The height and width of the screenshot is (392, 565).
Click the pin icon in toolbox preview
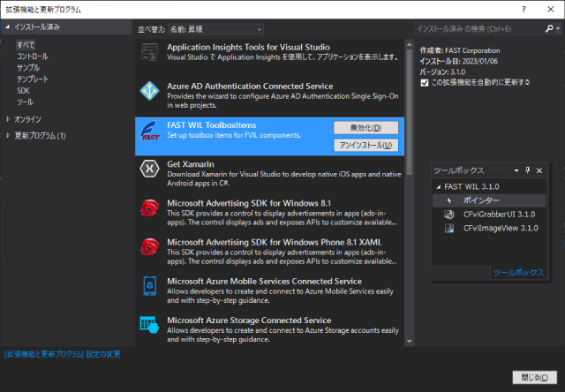(528, 170)
